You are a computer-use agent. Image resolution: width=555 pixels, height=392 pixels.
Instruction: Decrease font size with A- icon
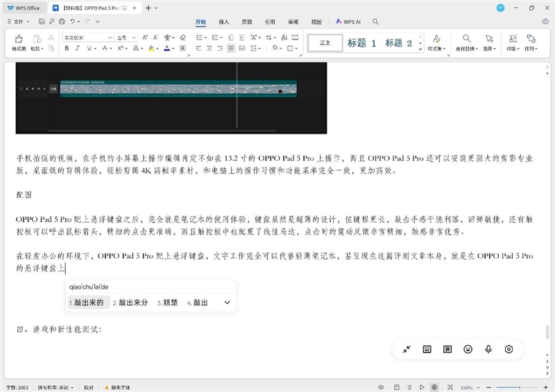pos(155,37)
